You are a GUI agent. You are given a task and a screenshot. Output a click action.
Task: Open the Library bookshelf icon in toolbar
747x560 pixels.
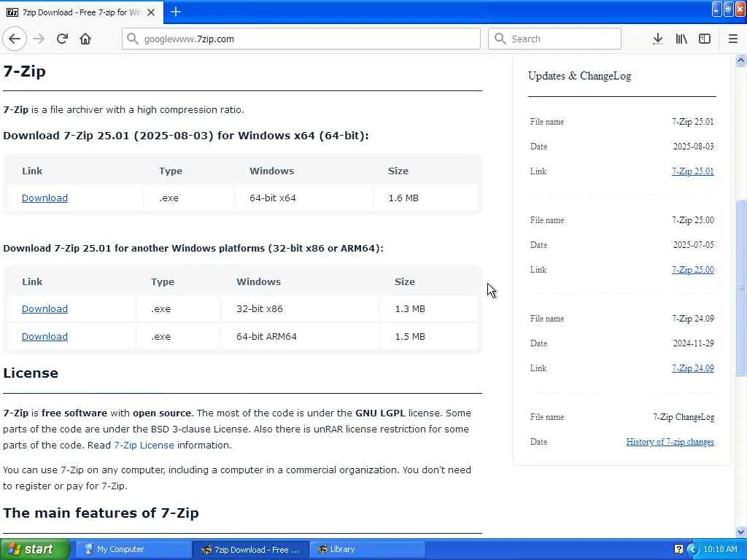click(681, 39)
